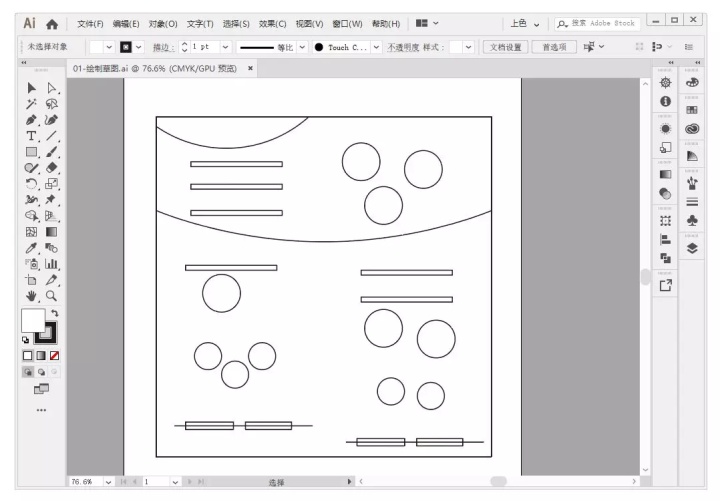720x501 pixels.
Task: Select the Selection tool (black arrow)
Action: pyautogui.click(x=31, y=88)
